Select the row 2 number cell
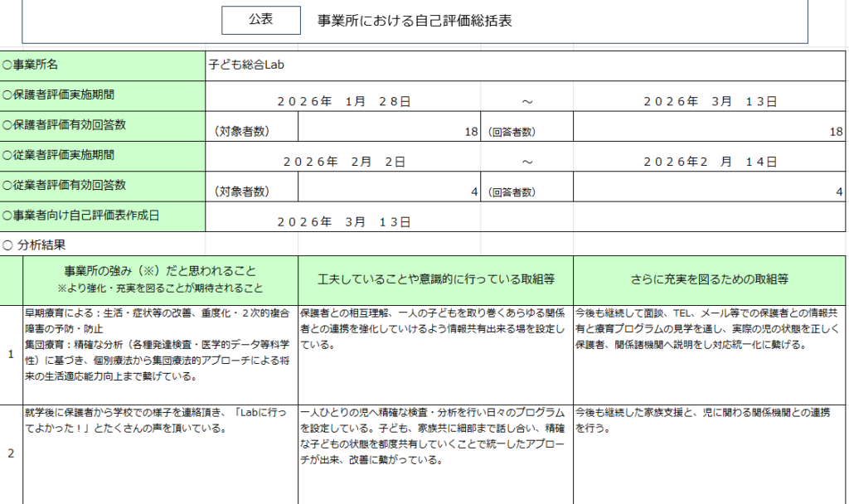Screen dimensions: 849x504 [x=11, y=453]
